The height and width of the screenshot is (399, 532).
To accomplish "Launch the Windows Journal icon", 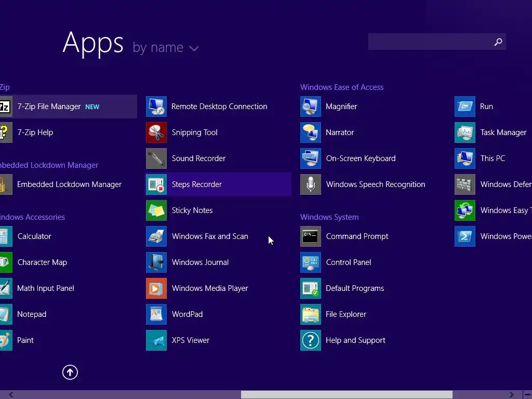I will tap(156, 262).
